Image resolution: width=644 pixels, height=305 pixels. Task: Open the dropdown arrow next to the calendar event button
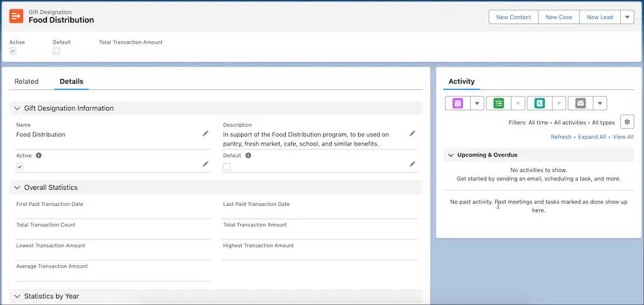[477, 104]
